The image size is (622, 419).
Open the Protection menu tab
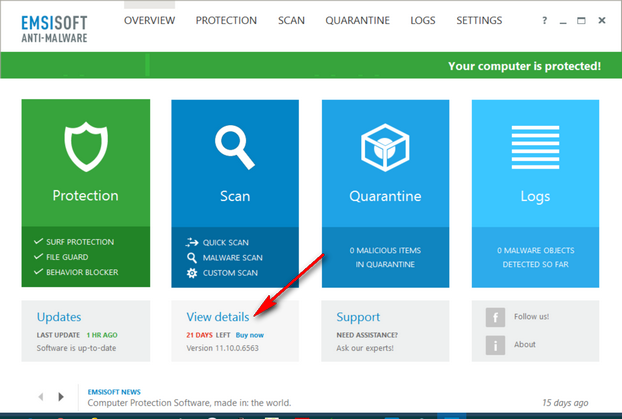226,20
